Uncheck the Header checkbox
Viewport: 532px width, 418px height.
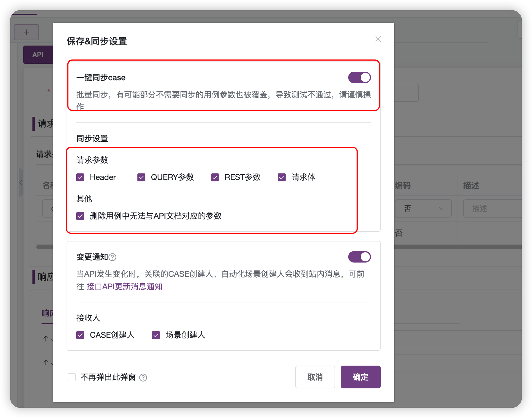tap(80, 177)
